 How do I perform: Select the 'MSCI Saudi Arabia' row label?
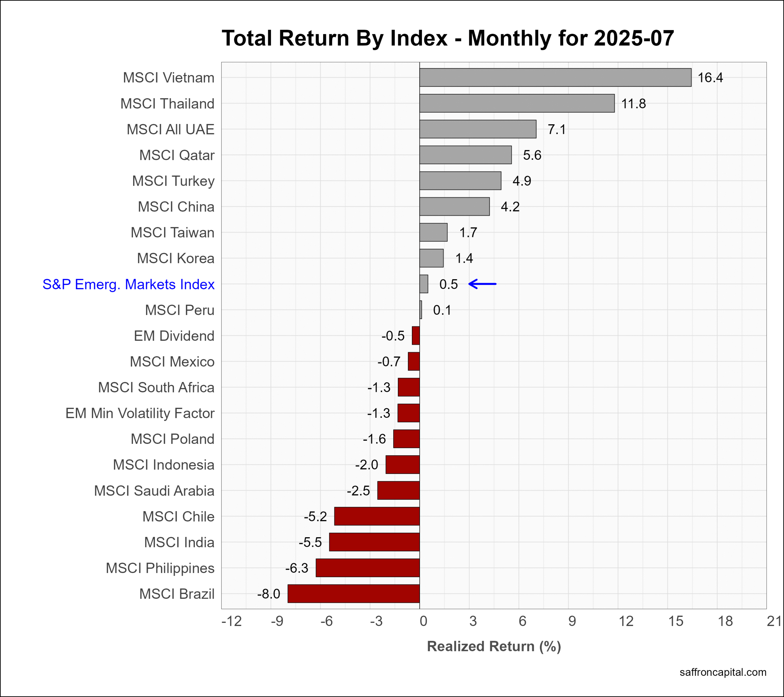click(x=154, y=491)
